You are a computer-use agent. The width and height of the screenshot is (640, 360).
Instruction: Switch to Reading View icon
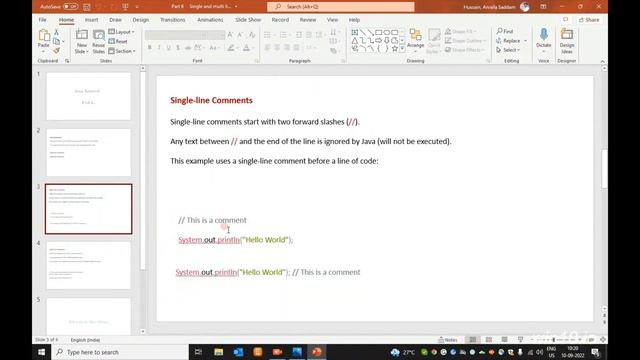point(504,340)
